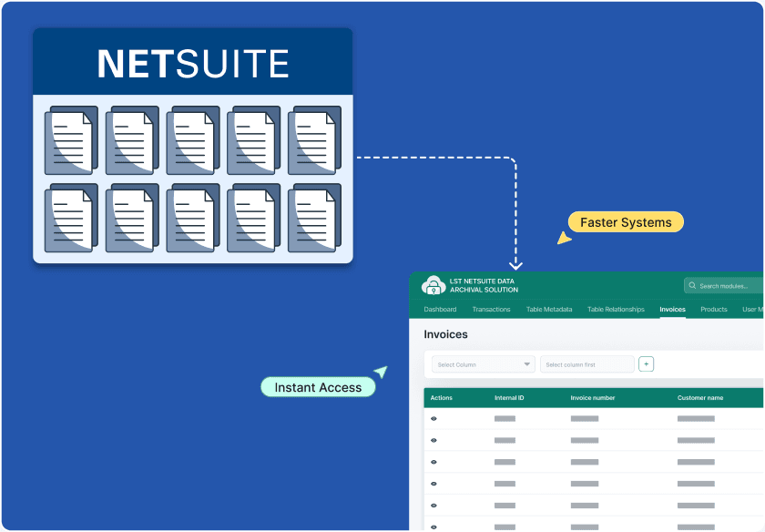Switch to the Products tab
765x532 pixels.
tap(714, 310)
